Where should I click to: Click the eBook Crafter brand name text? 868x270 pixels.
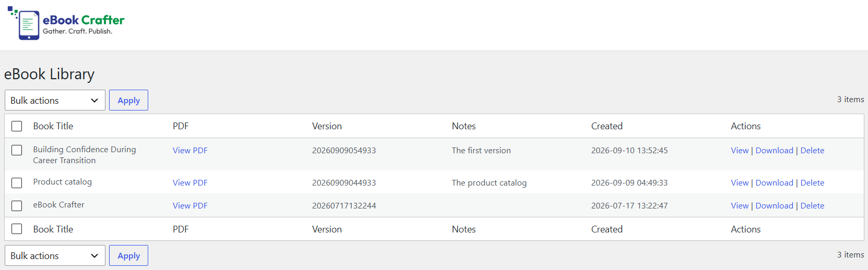click(x=84, y=20)
